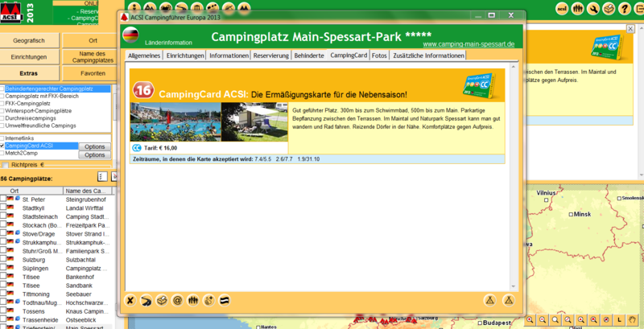644x329 pixels.
Task: Switch to the Einrichtungen tab
Action: click(185, 56)
